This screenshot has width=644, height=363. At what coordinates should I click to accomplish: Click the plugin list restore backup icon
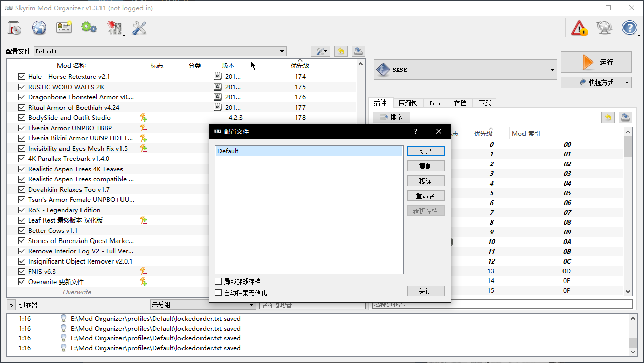pyautogui.click(x=608, y=117)
